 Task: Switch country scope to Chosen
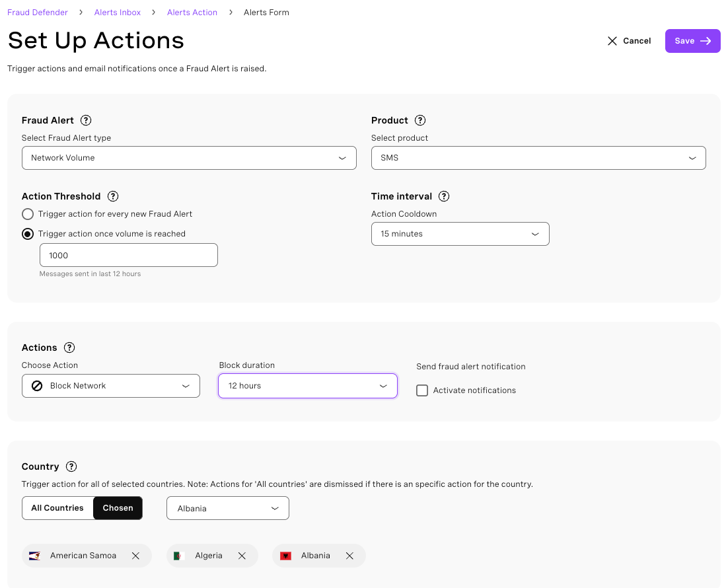point(118,508)
